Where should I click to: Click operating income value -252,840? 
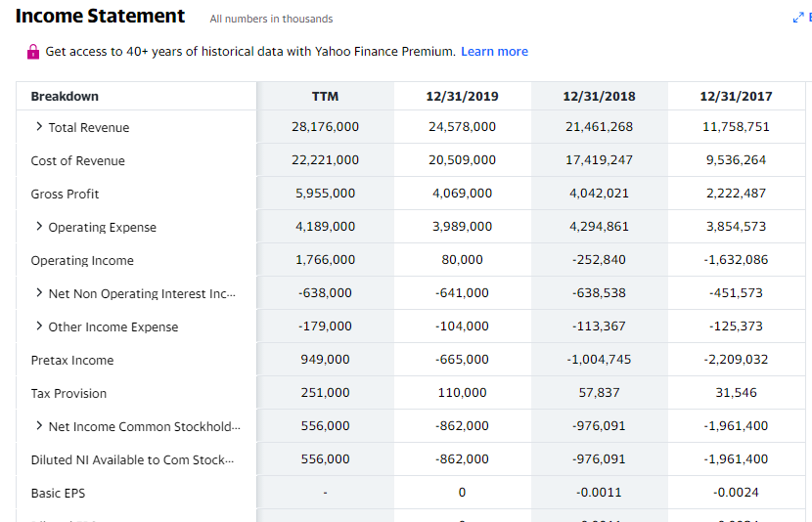599,259
